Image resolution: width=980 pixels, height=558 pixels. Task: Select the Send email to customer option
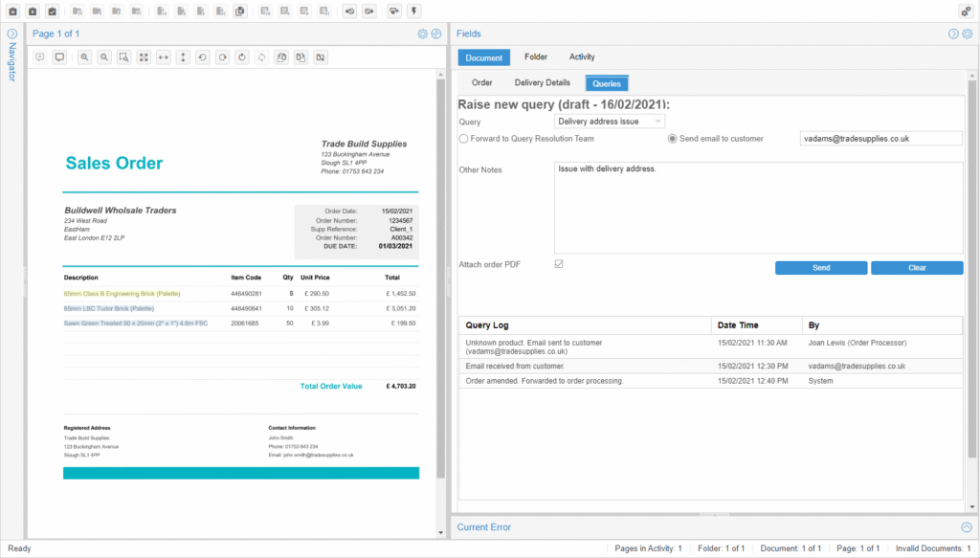672,138
